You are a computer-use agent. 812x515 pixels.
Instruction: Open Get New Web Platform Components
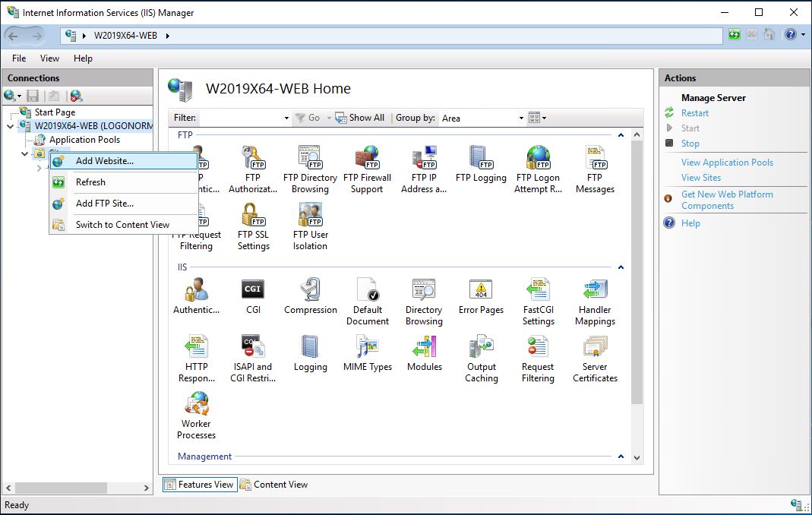[x=727, y=200]
